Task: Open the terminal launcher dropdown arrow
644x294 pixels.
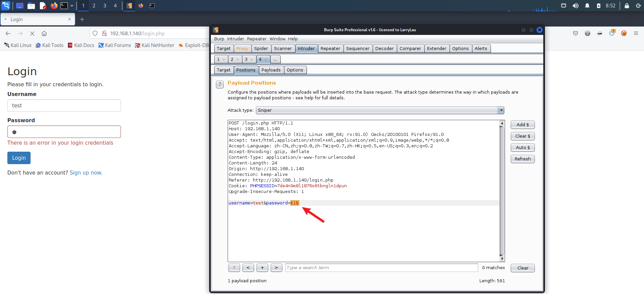Action: coord(72,6)
